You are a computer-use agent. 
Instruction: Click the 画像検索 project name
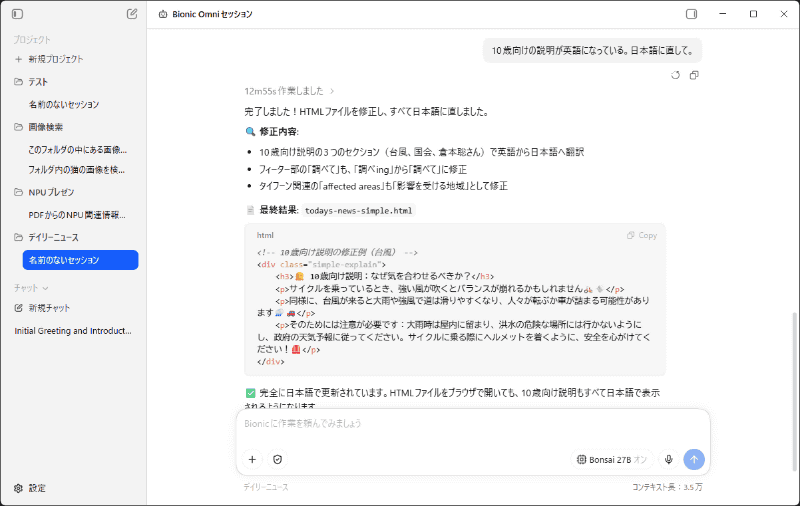click(x=46, y=126)
